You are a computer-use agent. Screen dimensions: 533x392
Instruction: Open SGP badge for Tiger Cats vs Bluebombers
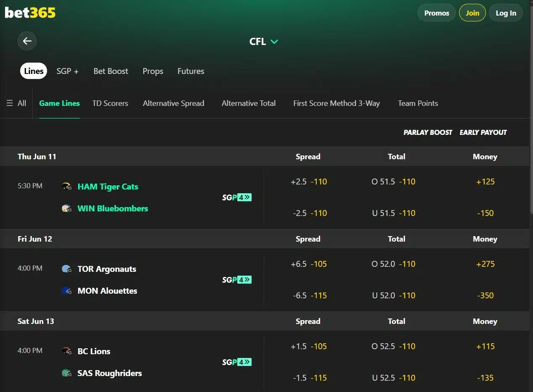(x=237, y=197)
